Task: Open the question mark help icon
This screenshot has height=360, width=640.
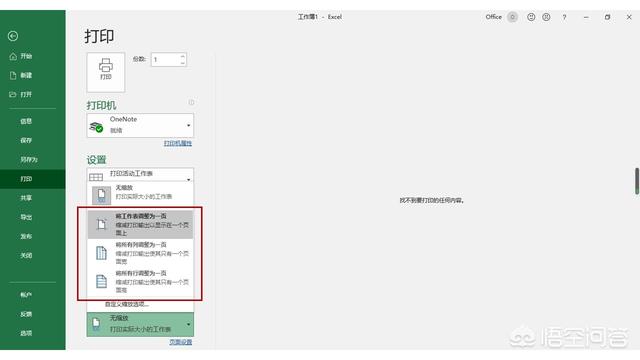Action: [x=564, y=17]
